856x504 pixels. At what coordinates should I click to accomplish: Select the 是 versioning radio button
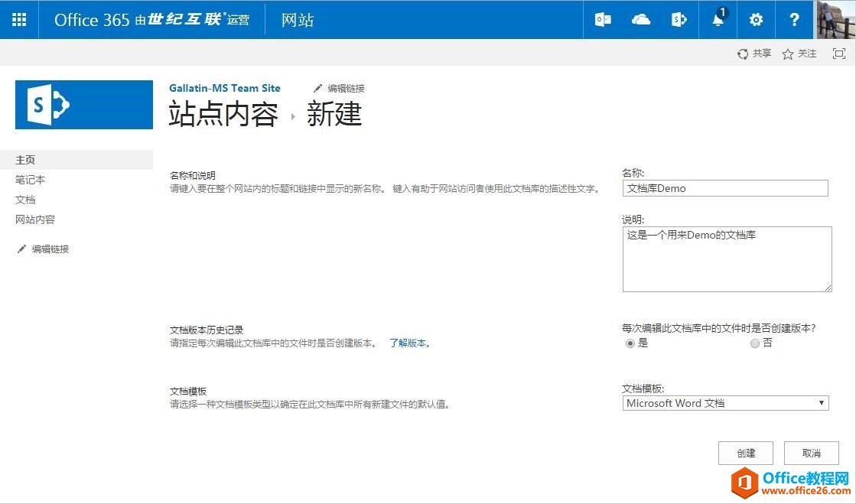pos(630,343)
